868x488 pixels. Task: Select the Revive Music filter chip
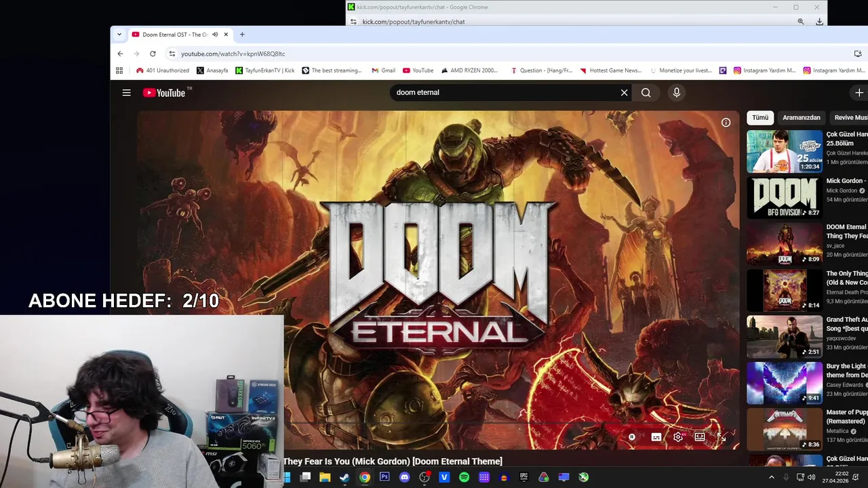click(849, 118)
